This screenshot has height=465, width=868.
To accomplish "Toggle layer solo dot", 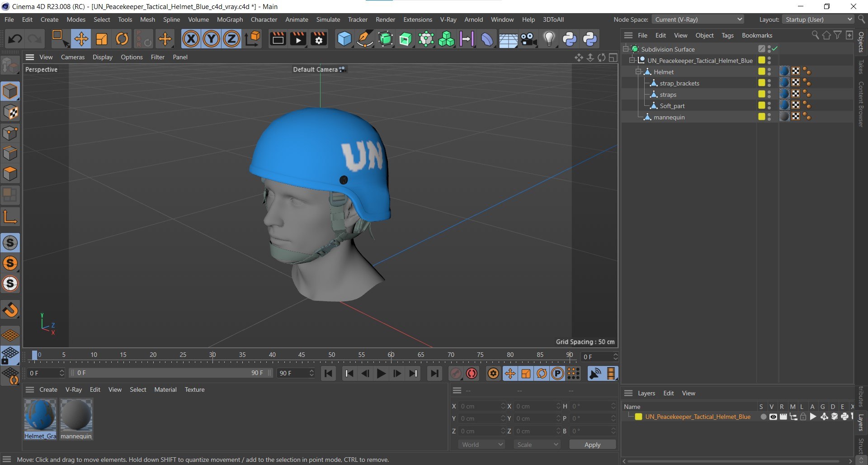I will 763,417.
